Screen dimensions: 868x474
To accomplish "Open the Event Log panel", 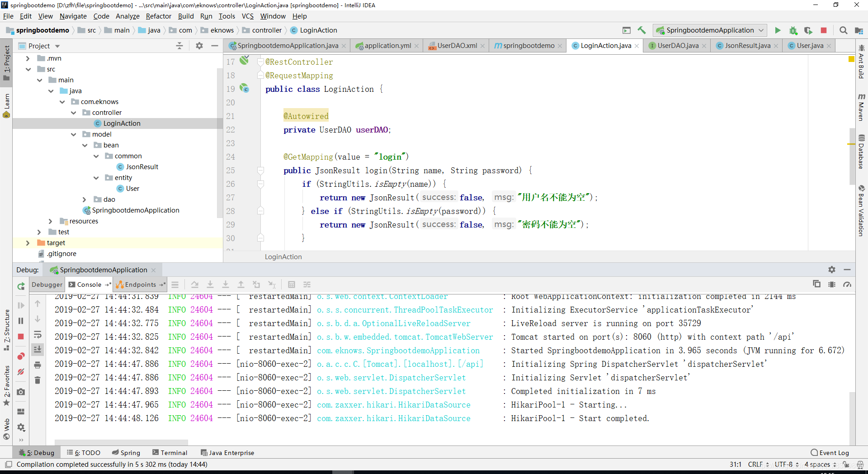I will 830,453.
